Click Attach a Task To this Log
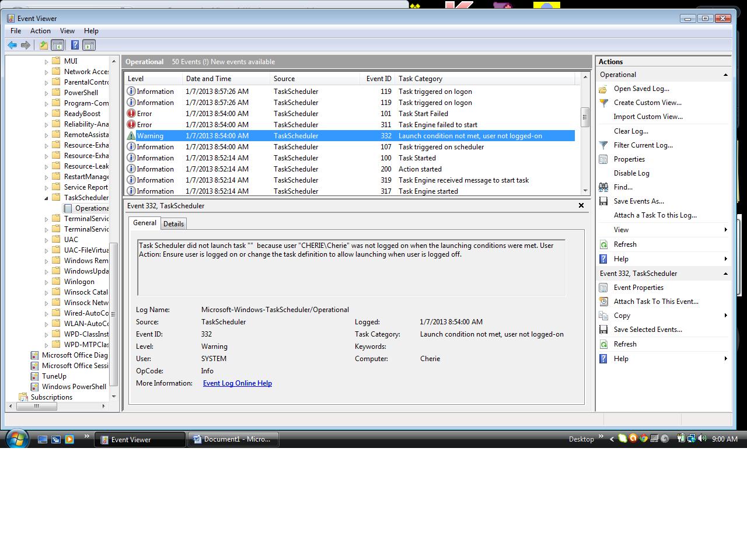 [655, 215]
